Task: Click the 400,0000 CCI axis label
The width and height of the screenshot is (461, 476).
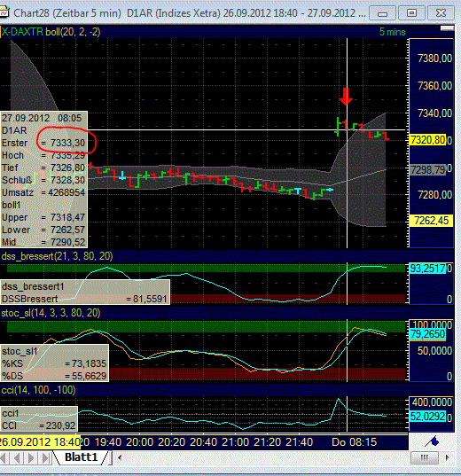Action: [x=432, y=402]
